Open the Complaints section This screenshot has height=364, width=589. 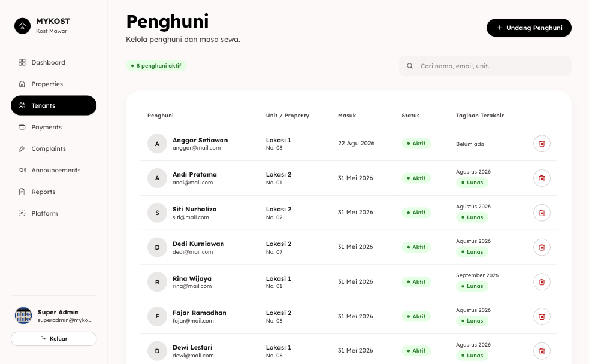point(53,148)
